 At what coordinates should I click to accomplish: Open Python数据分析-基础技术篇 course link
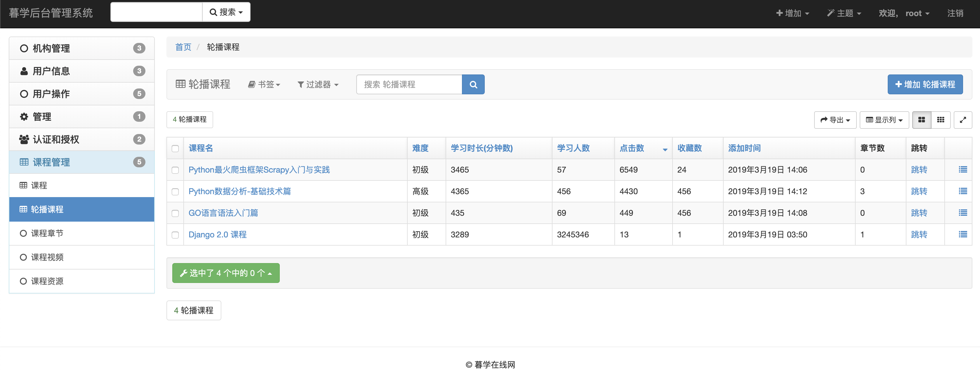click(x=239, y=191)
